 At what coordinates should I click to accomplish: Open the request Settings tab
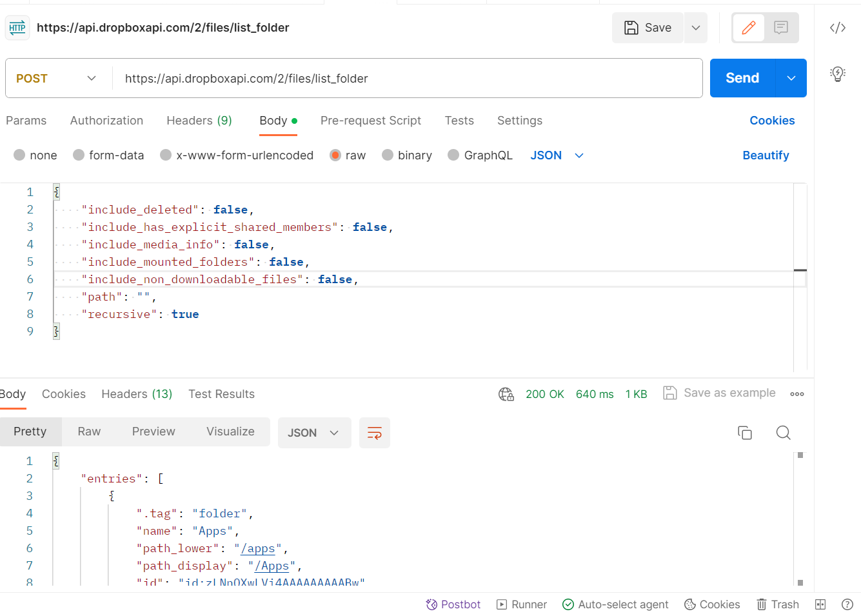click(x=520, y=121)
